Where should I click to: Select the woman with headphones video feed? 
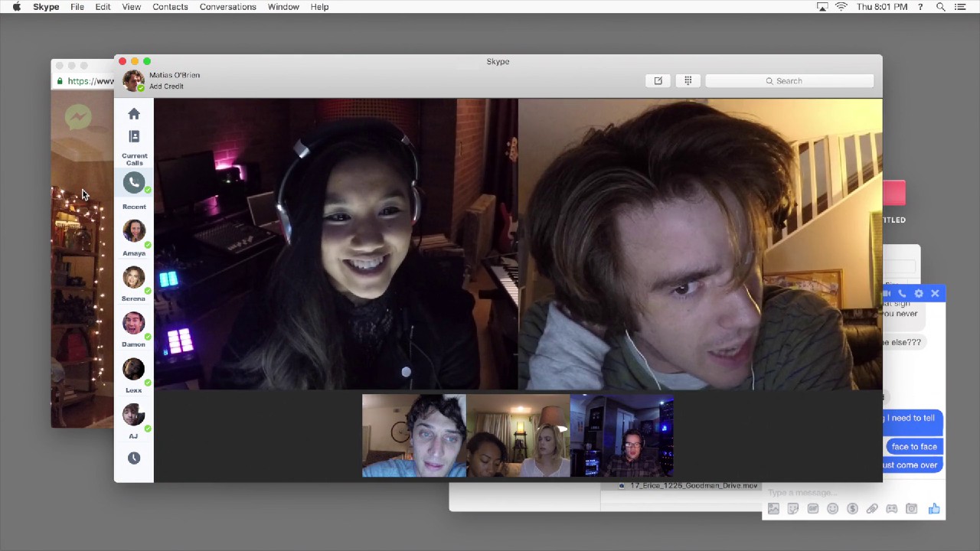coord(336,244)
